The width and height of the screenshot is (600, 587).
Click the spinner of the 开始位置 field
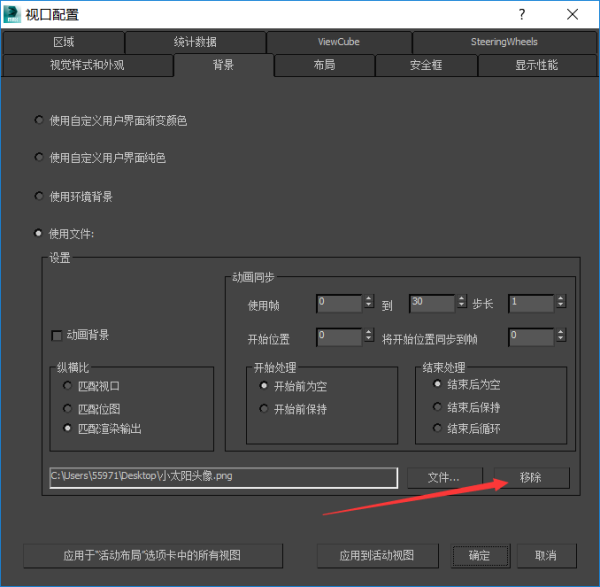click(x=369, y=335)
